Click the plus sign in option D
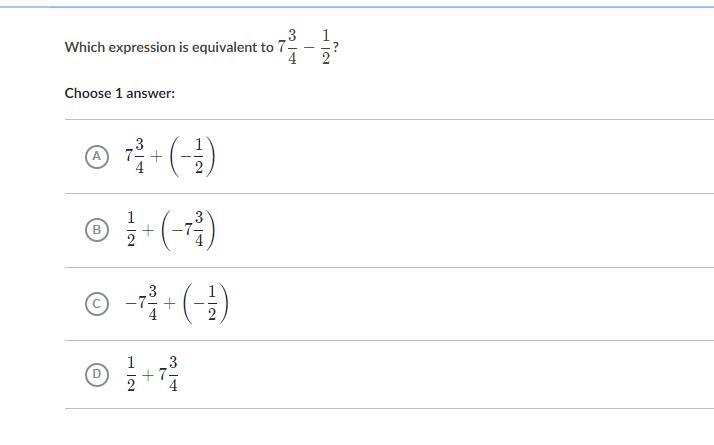The height and width of the screenshot is (445, 714). point(148,375)
